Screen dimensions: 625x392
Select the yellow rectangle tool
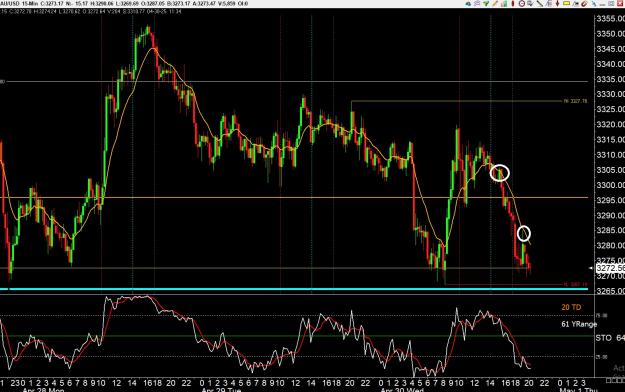[x=566, y=3]
